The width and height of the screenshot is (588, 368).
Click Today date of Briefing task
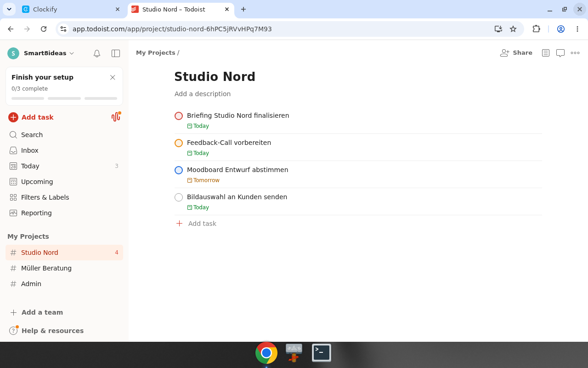point(198,126)
